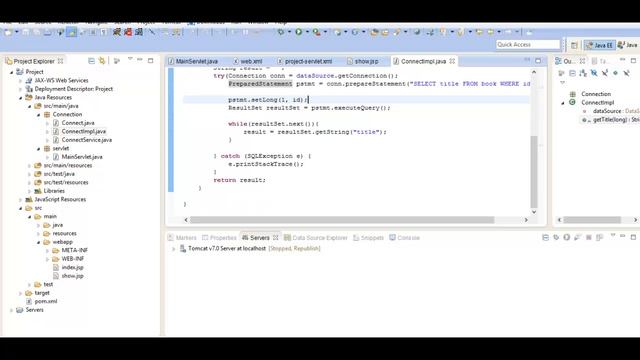Viewport: 640px width, 360px height.
Task: Select getTitle(long) in Outline view
Action: point(611,120)
